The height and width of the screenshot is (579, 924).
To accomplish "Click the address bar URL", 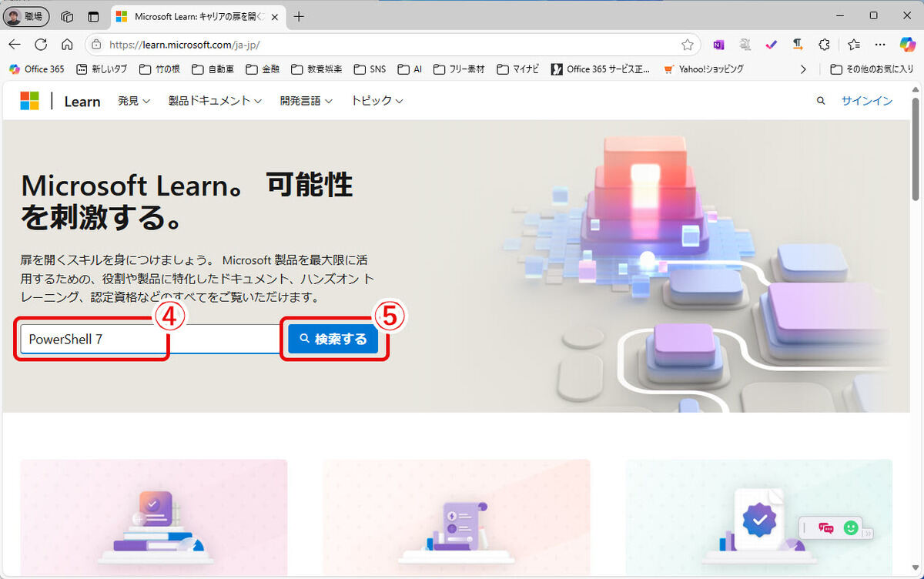I will tap(185, 45).
